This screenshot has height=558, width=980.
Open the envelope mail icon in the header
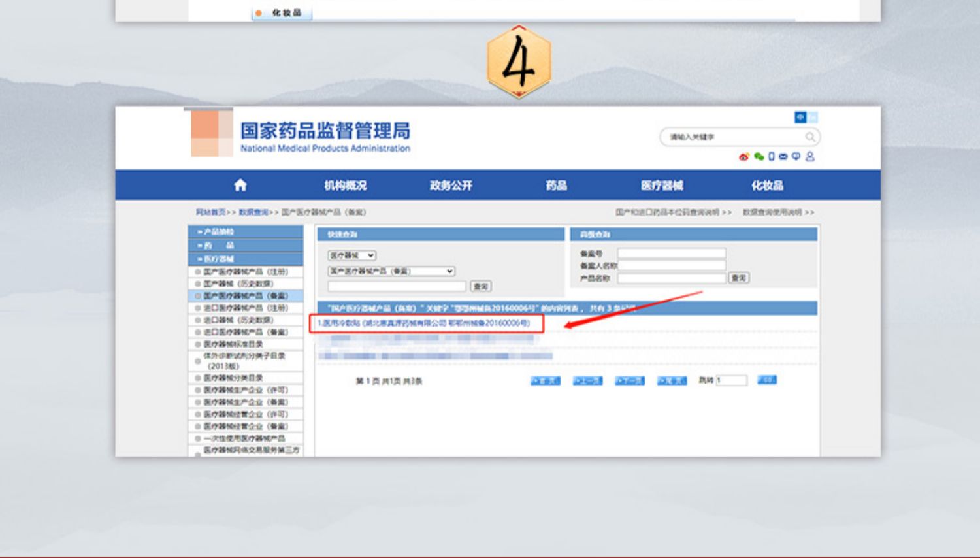click(783, 157)
